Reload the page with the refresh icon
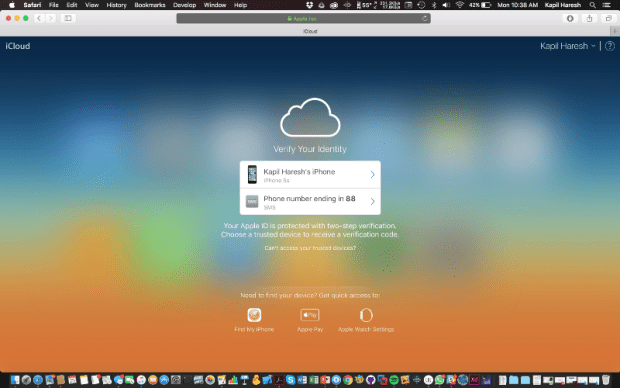 point(425,18)
